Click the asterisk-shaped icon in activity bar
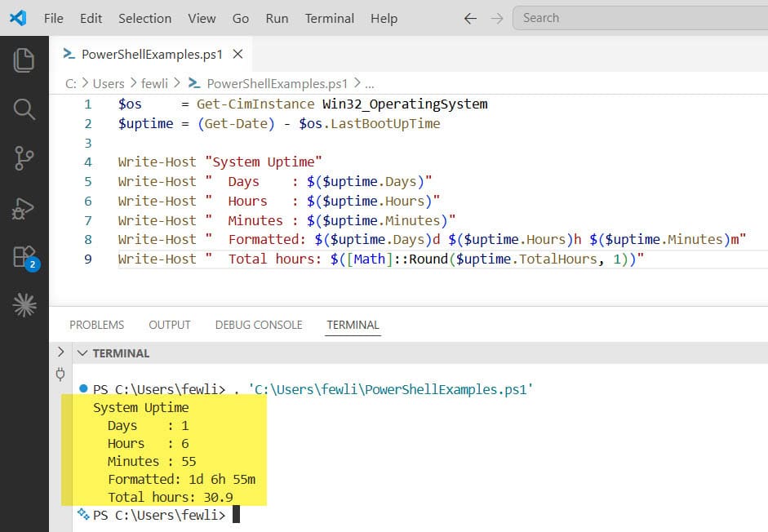The width and height of the screenshot is (768, 532). coord(24,304)
